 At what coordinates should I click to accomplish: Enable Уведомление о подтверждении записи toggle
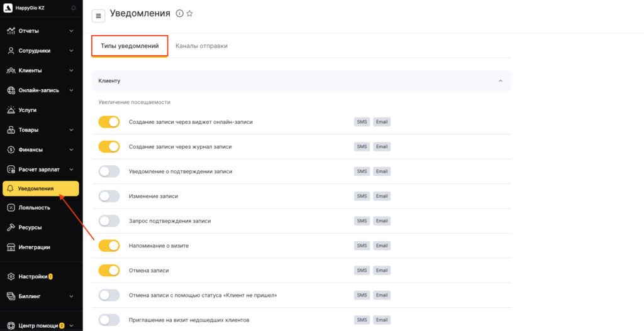pos(109,171)
